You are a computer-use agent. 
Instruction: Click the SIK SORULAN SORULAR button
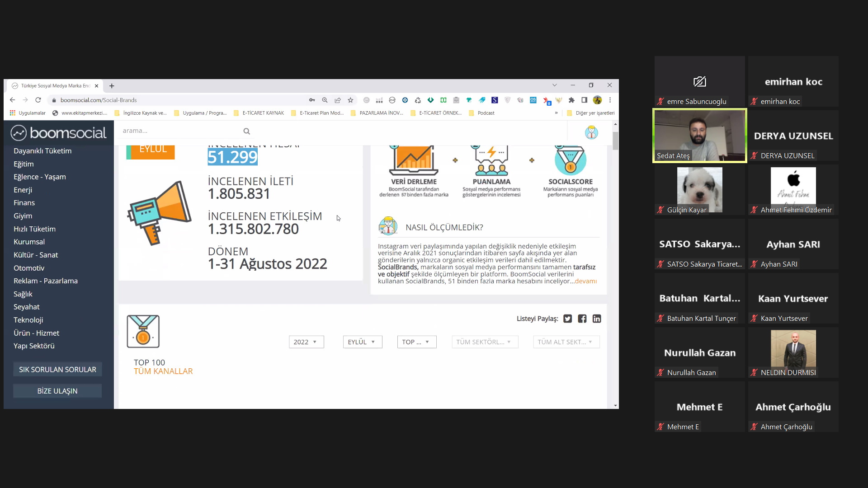(57, 370)
